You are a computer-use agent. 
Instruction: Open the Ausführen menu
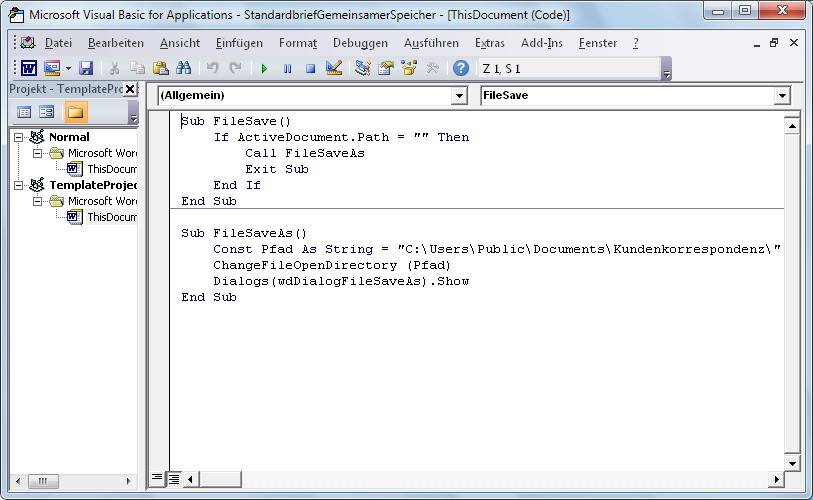[431, 43]
